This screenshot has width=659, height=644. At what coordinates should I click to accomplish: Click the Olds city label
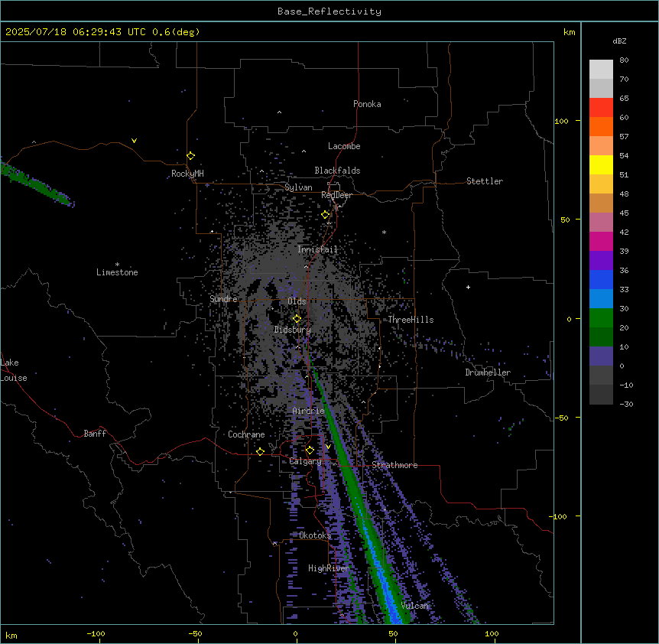point(297,301)
